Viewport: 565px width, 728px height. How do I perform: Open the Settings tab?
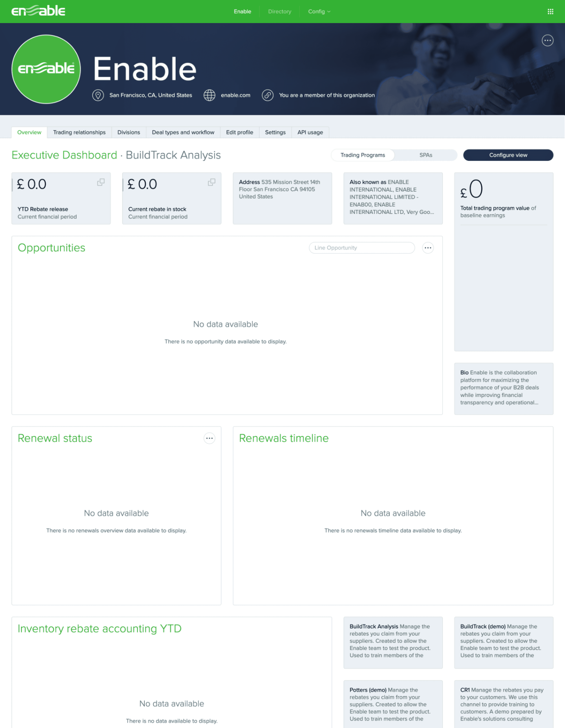(x=275, y=133)
